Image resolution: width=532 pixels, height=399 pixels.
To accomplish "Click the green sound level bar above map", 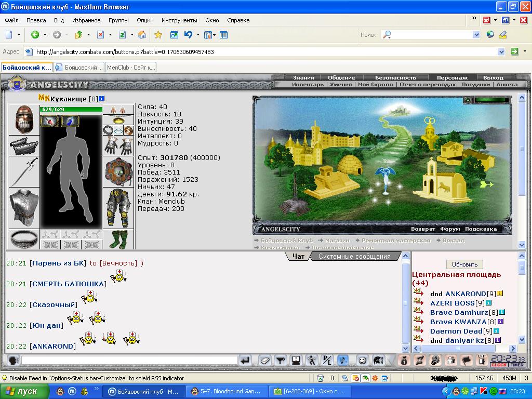I will [x=491, y=100].
